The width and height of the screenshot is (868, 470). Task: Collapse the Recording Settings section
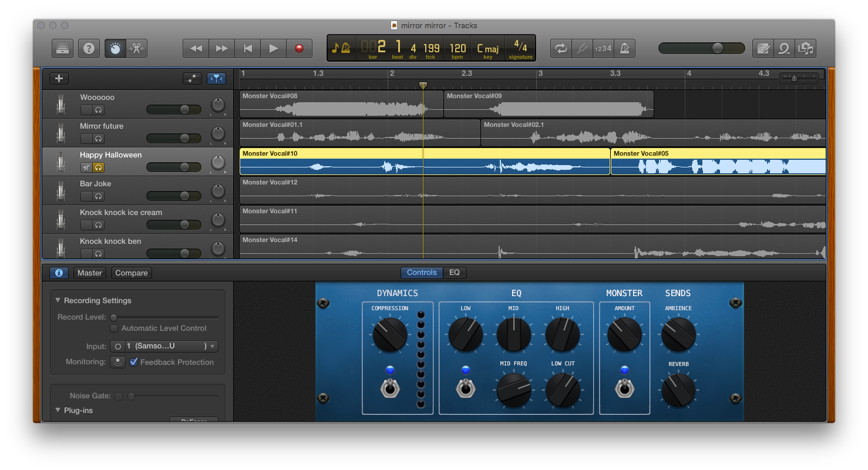pyautogui.click(x=58, y=300)
